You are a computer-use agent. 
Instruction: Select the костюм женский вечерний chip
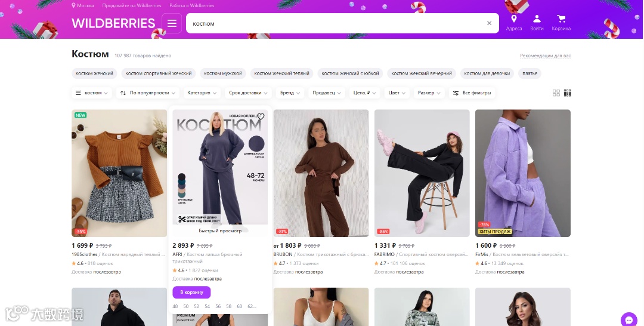[422, 73]
